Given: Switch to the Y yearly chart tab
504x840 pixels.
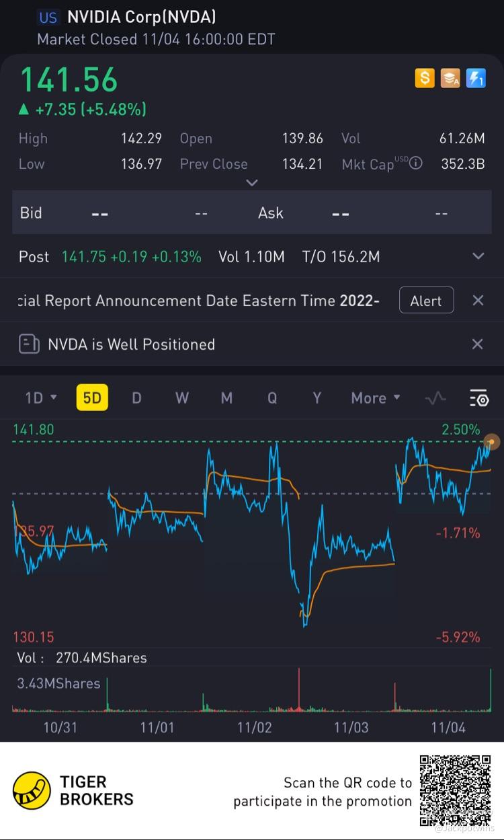Looking at the screenshot, I should [x=317, y=398].
